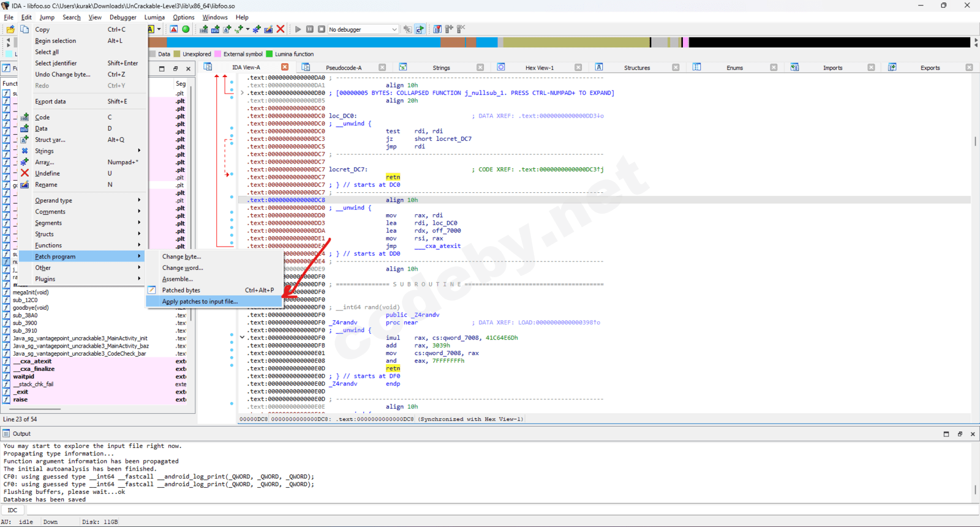Select Export data menu entry

click(x=83, y=102)
